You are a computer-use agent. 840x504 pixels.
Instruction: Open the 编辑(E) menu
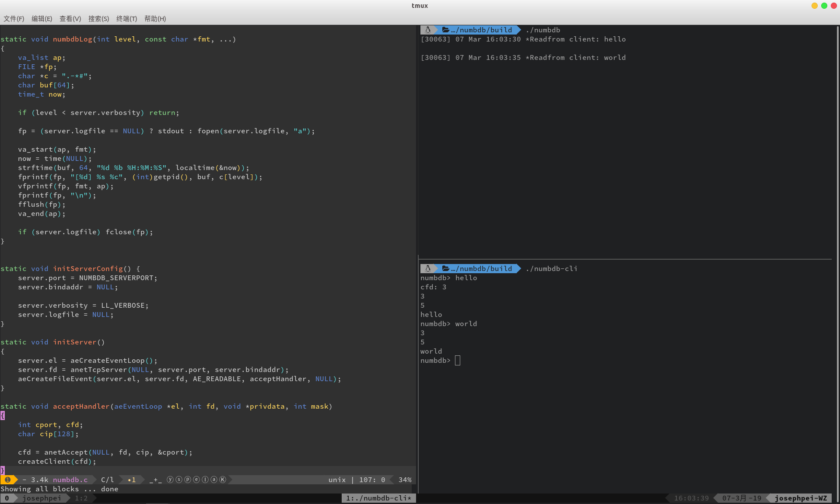[42, 19]
